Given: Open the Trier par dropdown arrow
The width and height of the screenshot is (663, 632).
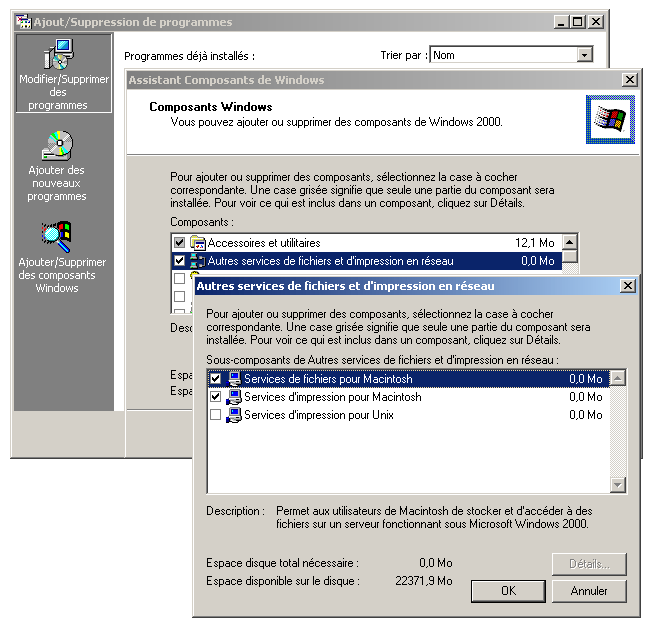Looking at the screenshot, I should point(584,55).
